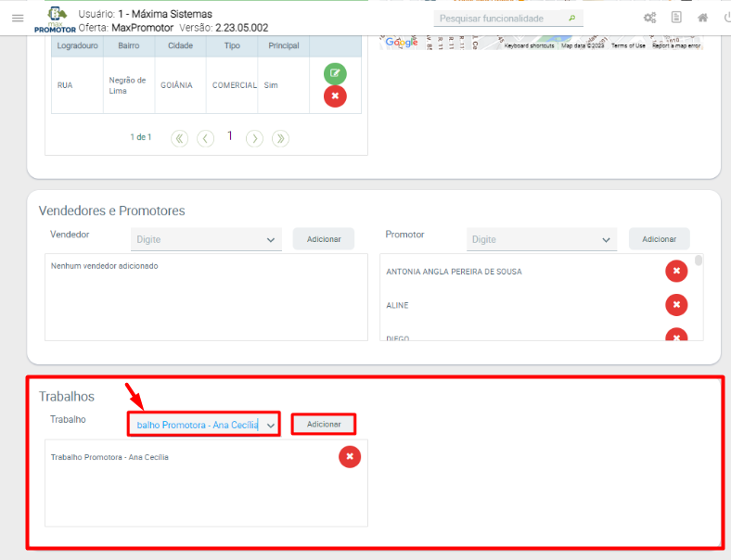The width and height of the screenshot is (731, 560).
Task: Go to next page of addresses
Action: pos(254,138)
